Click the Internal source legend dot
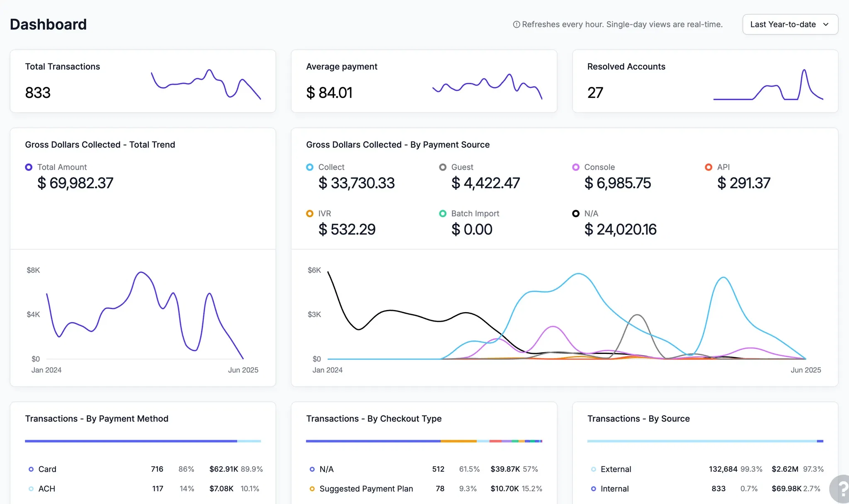 click(x=594, y=489)
